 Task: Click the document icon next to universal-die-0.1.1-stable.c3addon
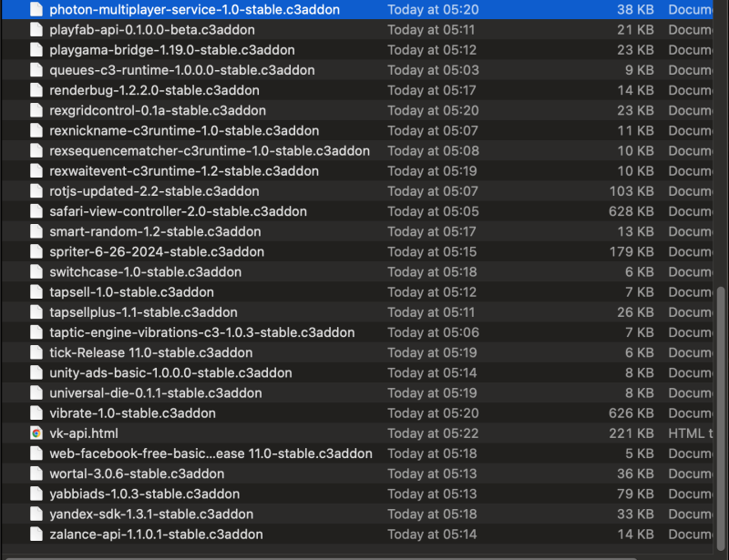[36, 393]
